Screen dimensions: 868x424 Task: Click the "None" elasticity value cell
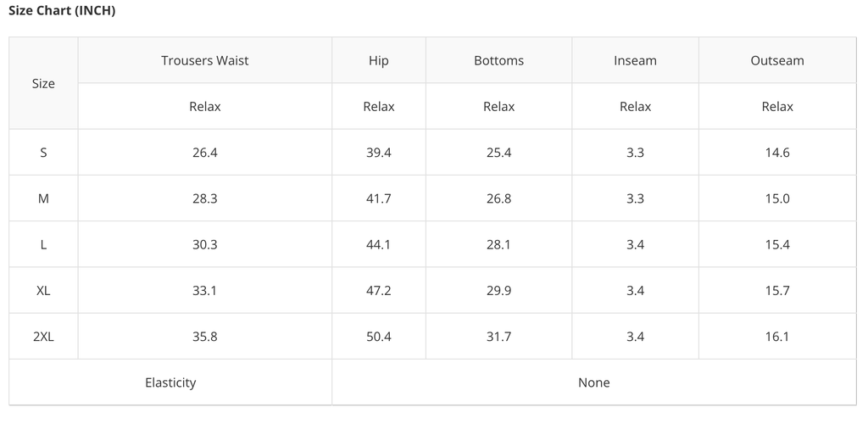pyautogui.click(x=593, y=382)
